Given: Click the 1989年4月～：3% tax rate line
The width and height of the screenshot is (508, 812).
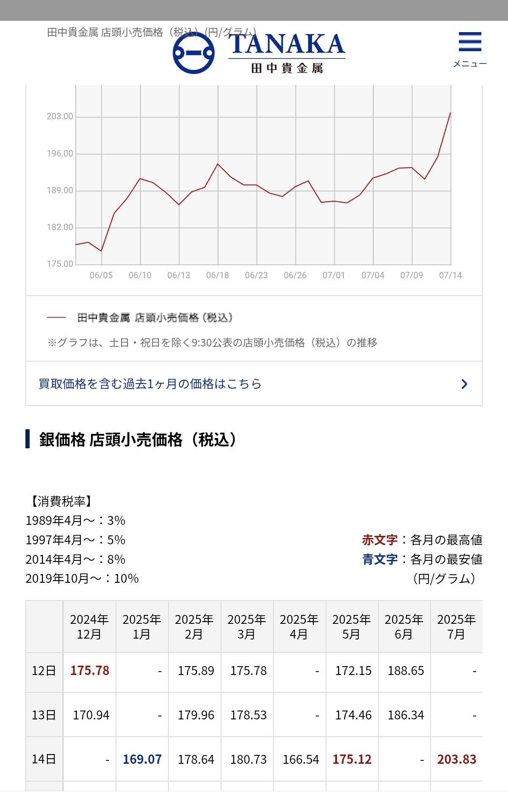Looking at the screenshot, I should [x=75, y=521].
